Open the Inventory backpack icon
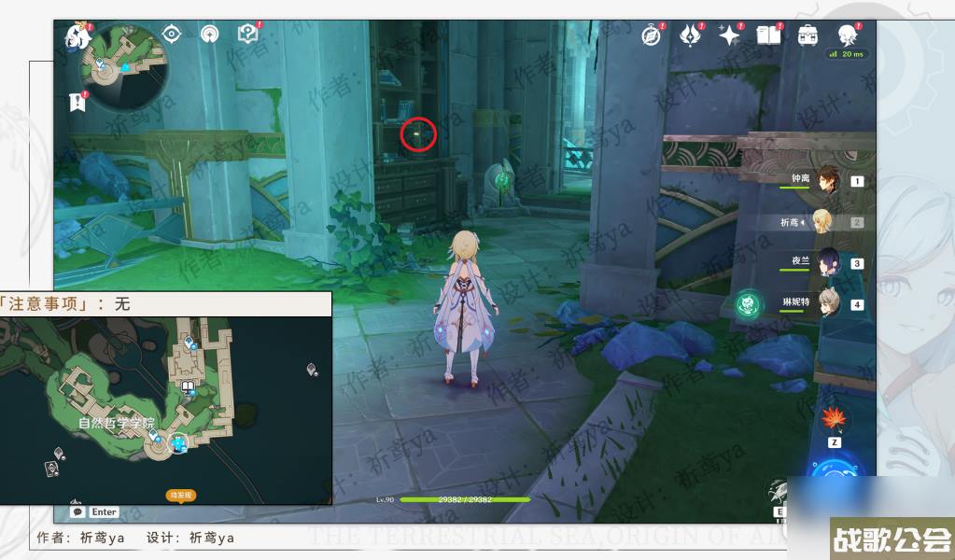This screenshot has width=955, height=560. click(808, 35)
